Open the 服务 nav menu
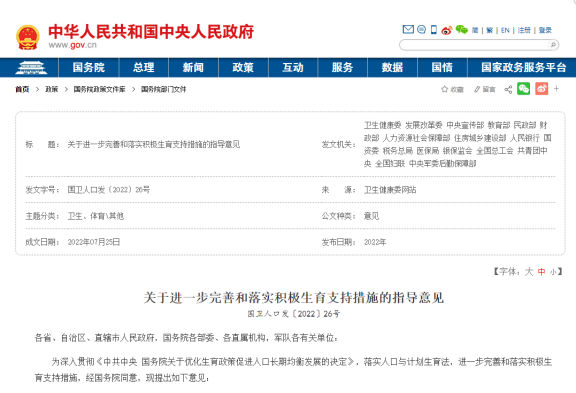The image size is (576, 393). [x=342, y=68]
